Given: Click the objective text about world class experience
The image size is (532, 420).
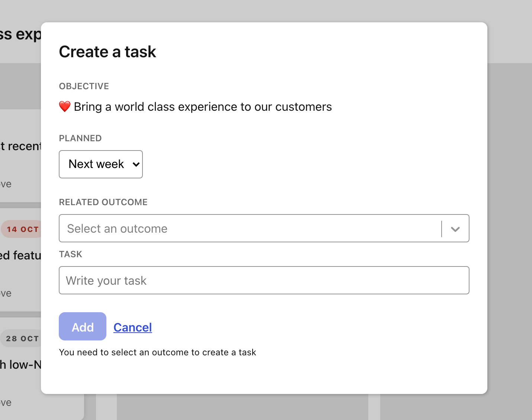Looking at the screenshot, I should click(x=203, y=107).
